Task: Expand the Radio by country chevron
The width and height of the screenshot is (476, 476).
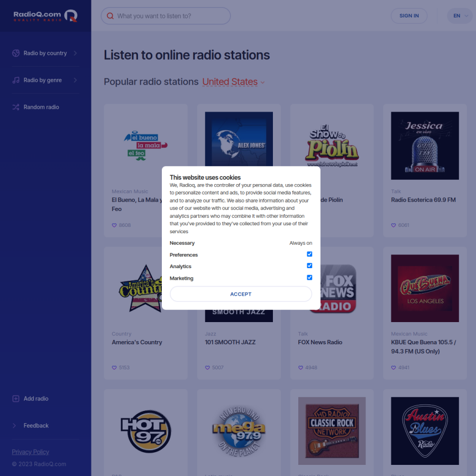Action: [75, 53]
